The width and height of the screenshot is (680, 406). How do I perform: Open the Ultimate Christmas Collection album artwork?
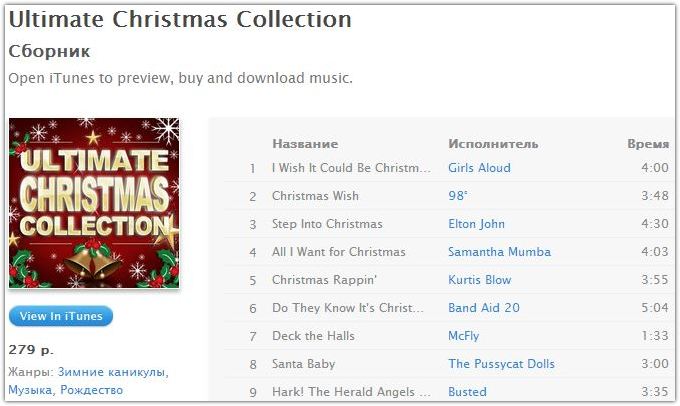coord(94,203)
